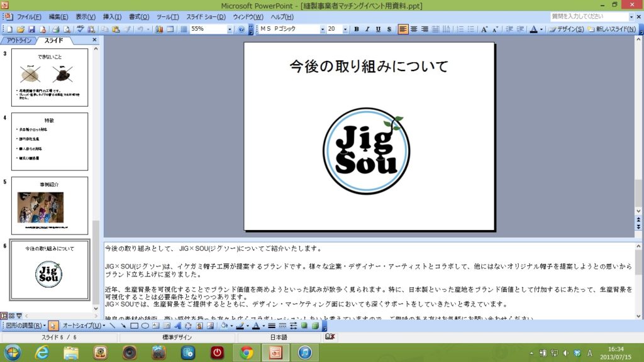644x362 pixels.
Task: Open the font color picker arrow
Action: (541, 30)
